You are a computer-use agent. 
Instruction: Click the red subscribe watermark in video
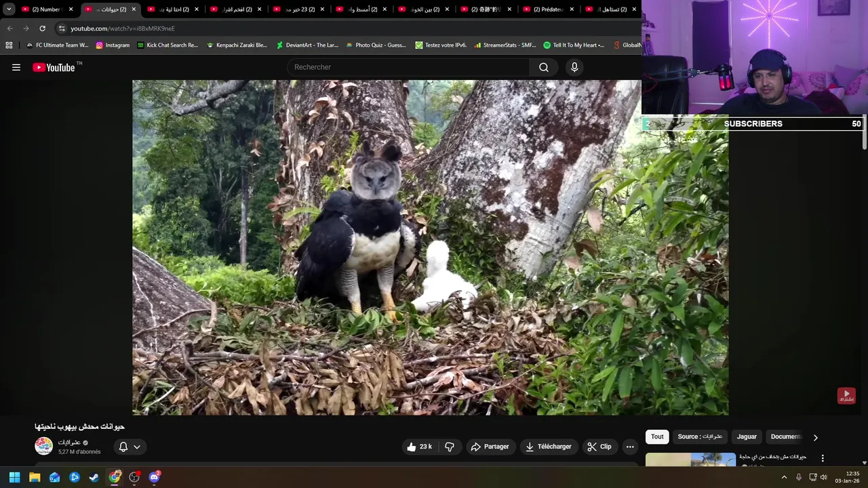(x=846, y=395)
